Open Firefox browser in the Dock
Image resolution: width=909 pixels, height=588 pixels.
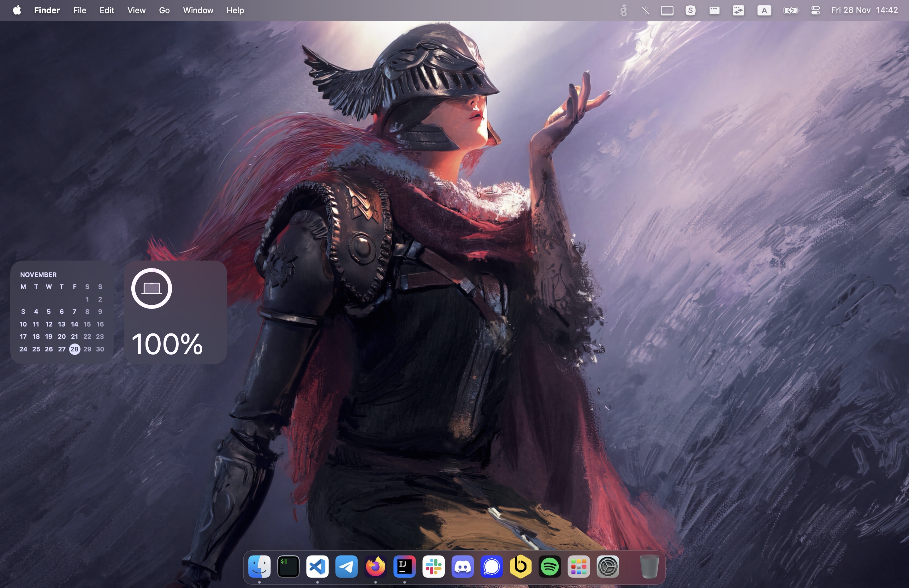click(x=376, y=566)
